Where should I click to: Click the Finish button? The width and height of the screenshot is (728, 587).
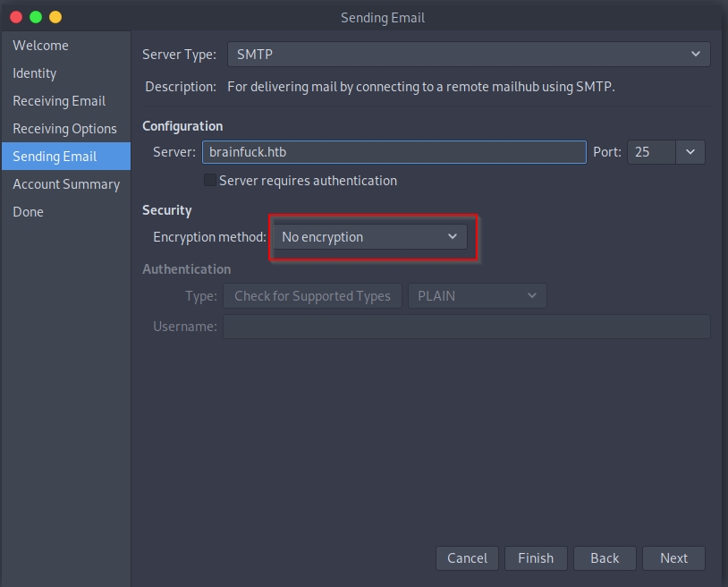536,558
